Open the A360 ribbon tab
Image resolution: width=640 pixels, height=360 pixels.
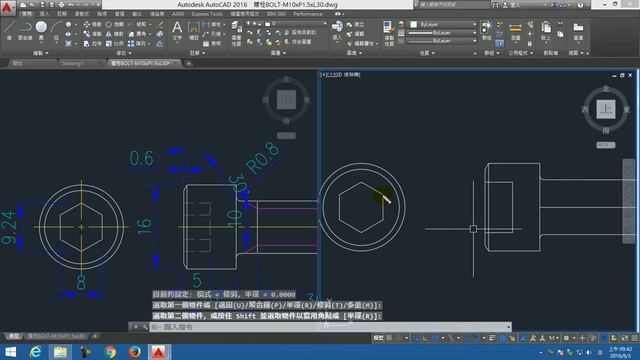tap(178, 14)
